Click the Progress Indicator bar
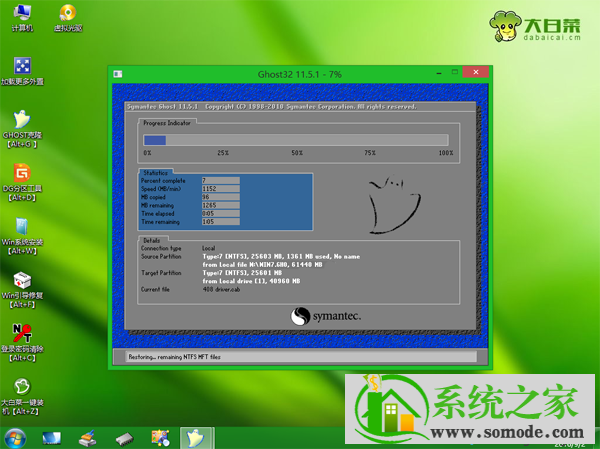Image resolution: width=600 pixels, height=449 pixels. pyautogui.click(x=296, y=140)
